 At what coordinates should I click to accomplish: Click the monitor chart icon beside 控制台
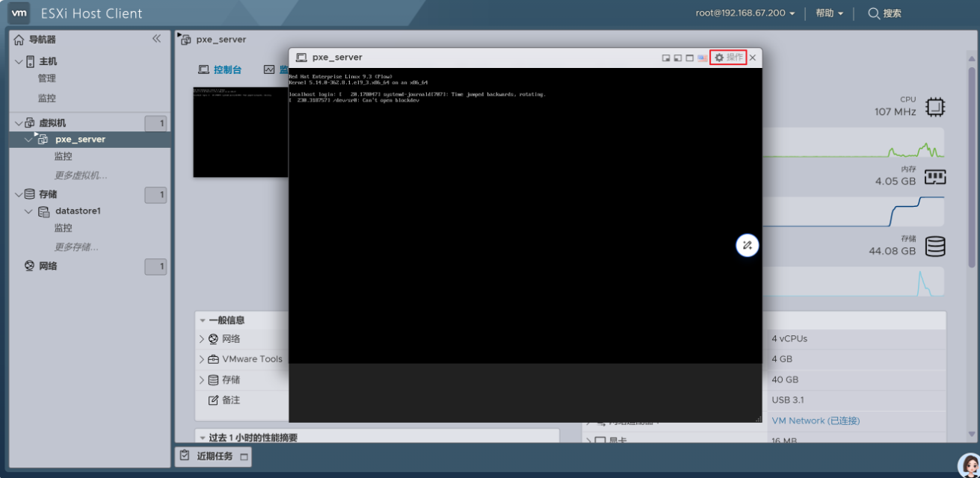[x=269, y=69]
